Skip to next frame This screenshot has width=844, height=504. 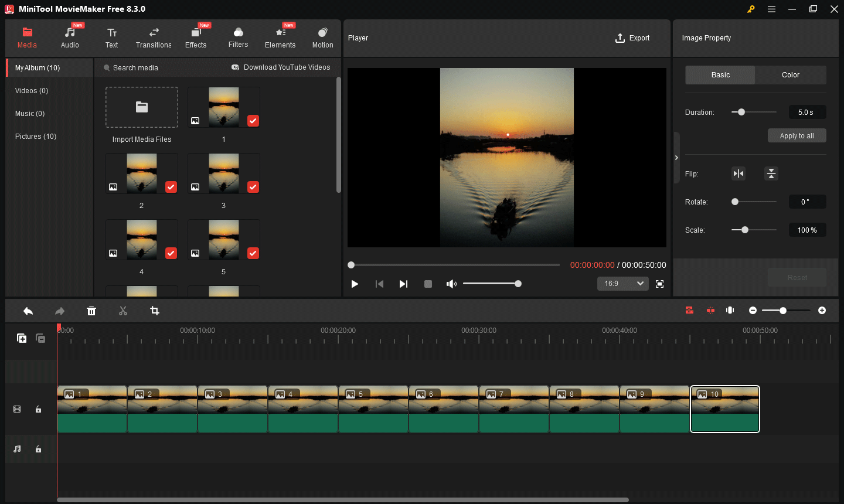pyautogui.click(x=403, y=284)
